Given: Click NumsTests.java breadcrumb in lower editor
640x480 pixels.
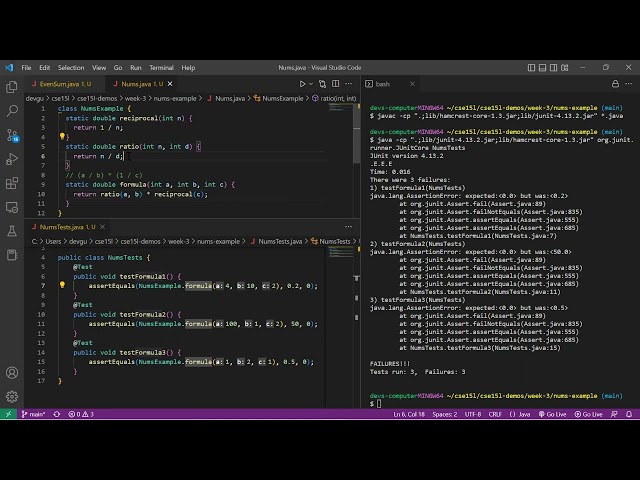Looking at the screenshot, I should 280,241.
